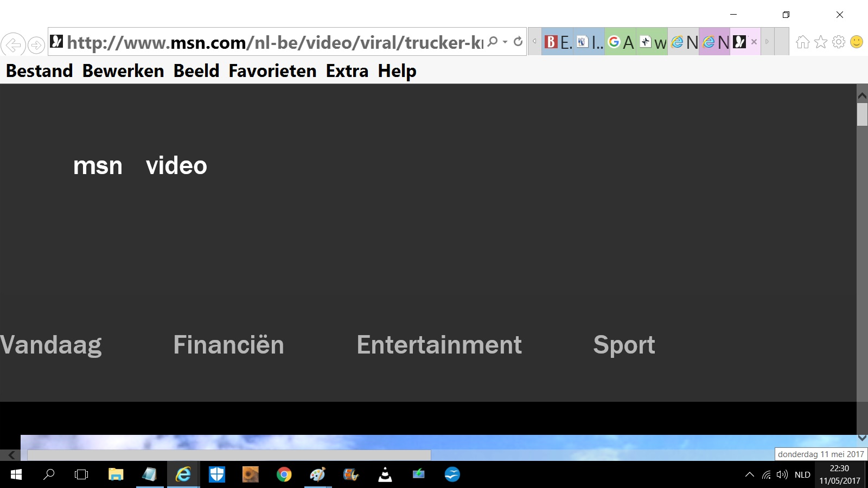Click the Internet Explorer taskbar icon

[x=183, y=475]
